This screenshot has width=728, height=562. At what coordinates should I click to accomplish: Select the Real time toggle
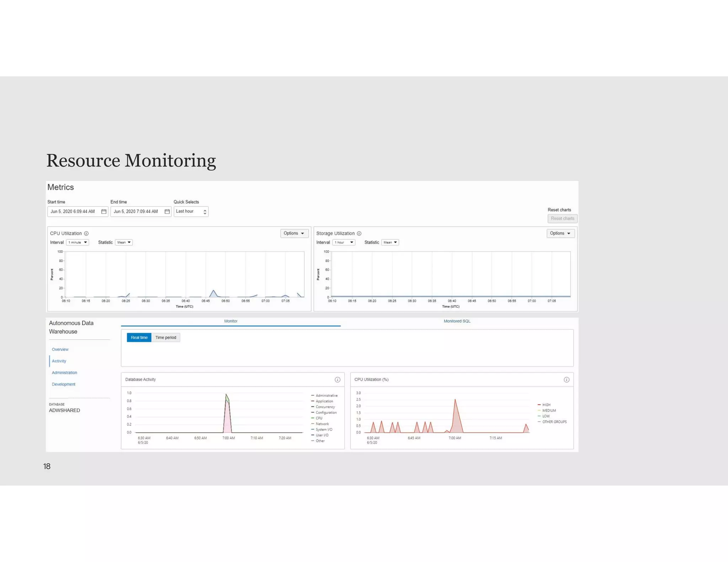click(139, 337)
